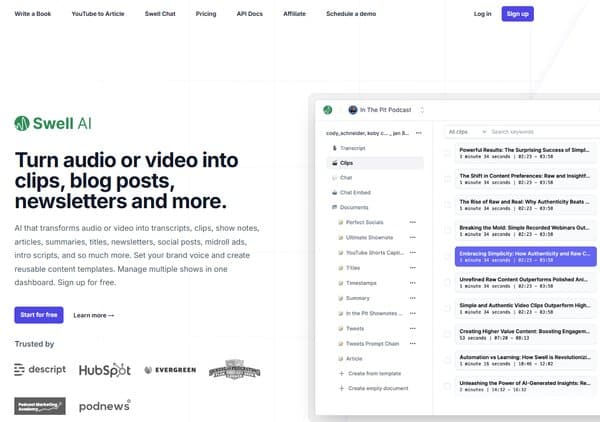Open Perfect Socials options menu
Image resolution: width=600 pixels, height=422 pixels.
pyautogui.click(x=412, y=222)
